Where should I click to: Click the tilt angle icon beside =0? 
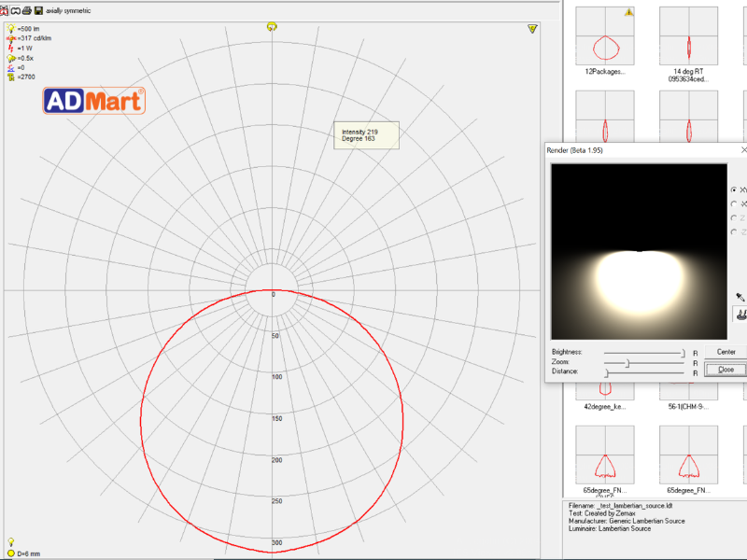coord(10,67)
